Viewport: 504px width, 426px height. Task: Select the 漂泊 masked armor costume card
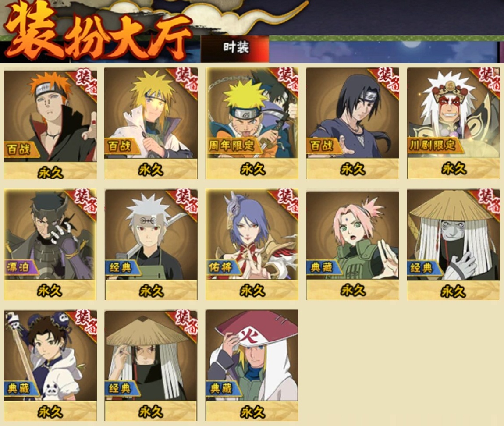pos(50,245)
